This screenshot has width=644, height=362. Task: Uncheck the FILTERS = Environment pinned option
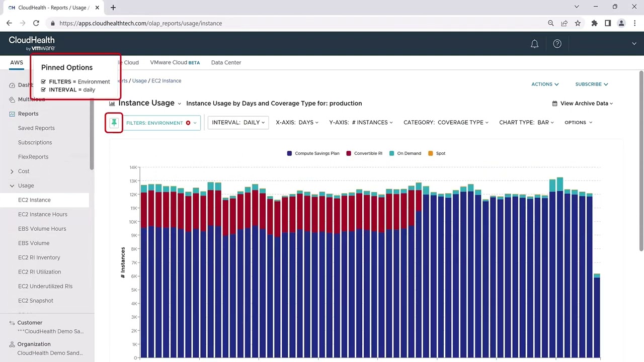[44, 81]
